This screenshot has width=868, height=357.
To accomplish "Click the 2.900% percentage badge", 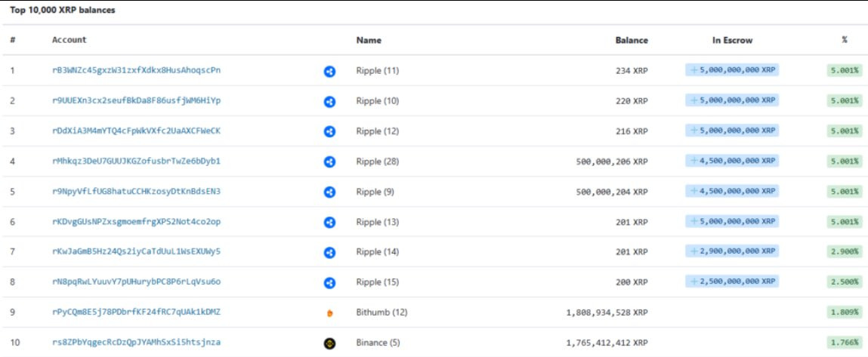I will (x=844, y=251).
